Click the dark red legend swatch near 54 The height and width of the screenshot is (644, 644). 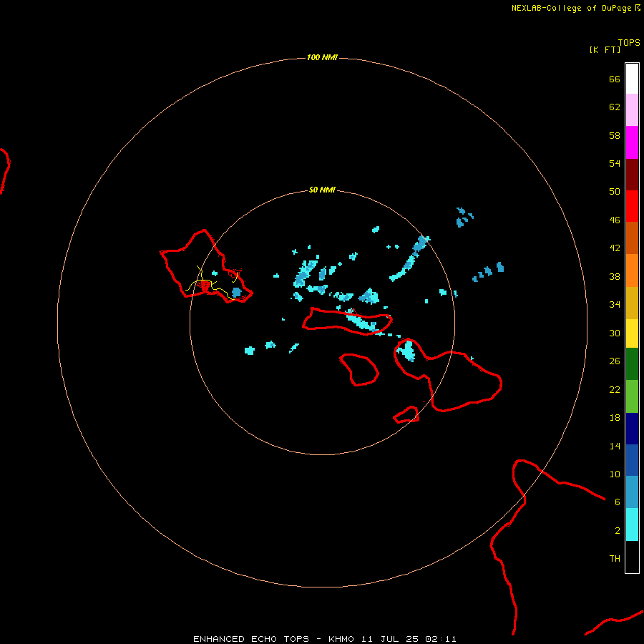pos(632,174)
